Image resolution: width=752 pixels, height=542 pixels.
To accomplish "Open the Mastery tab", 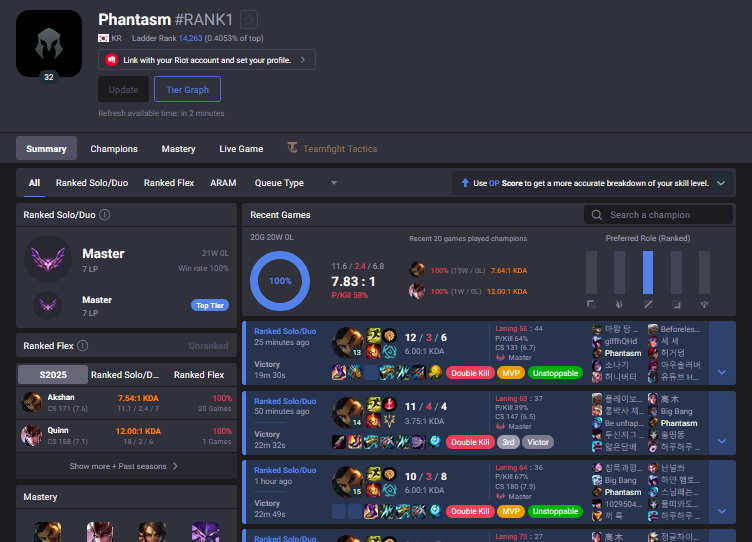I will point(178,149).
